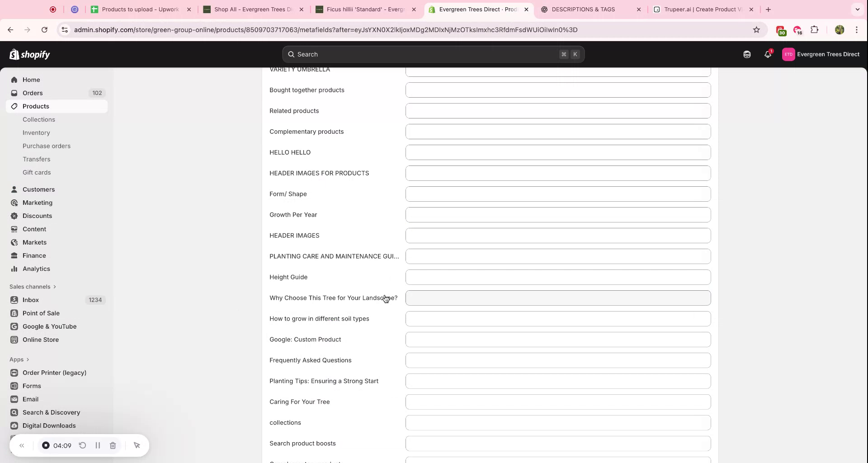Toggle the cursor arrow option in the recorder
Screen dimensions: 868x463
pos(137,445)
